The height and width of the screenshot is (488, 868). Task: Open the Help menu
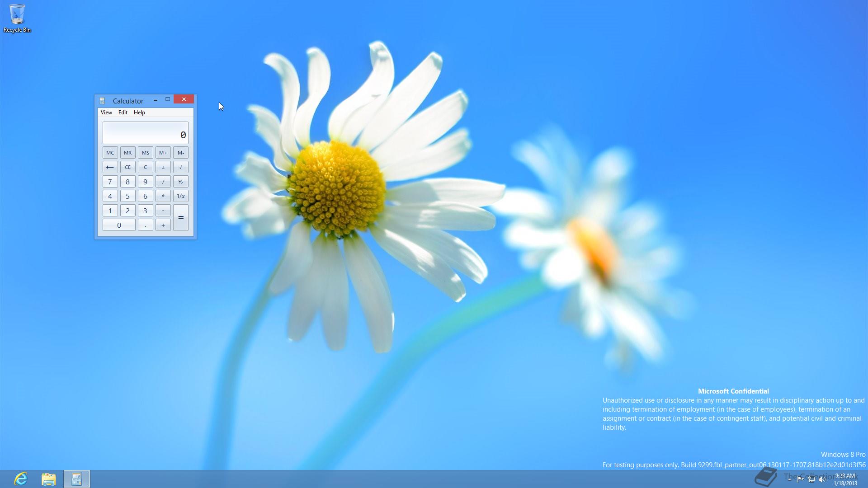coord(139,113)
